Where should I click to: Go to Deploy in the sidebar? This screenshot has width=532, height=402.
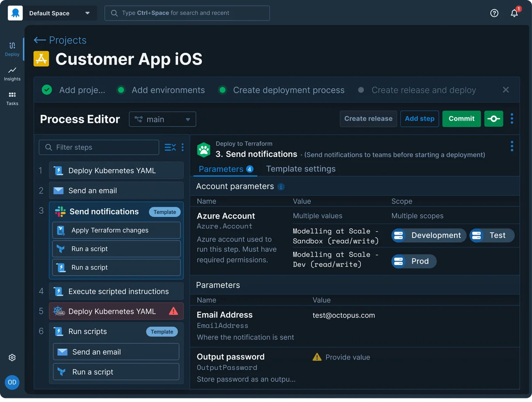(12, 49)
